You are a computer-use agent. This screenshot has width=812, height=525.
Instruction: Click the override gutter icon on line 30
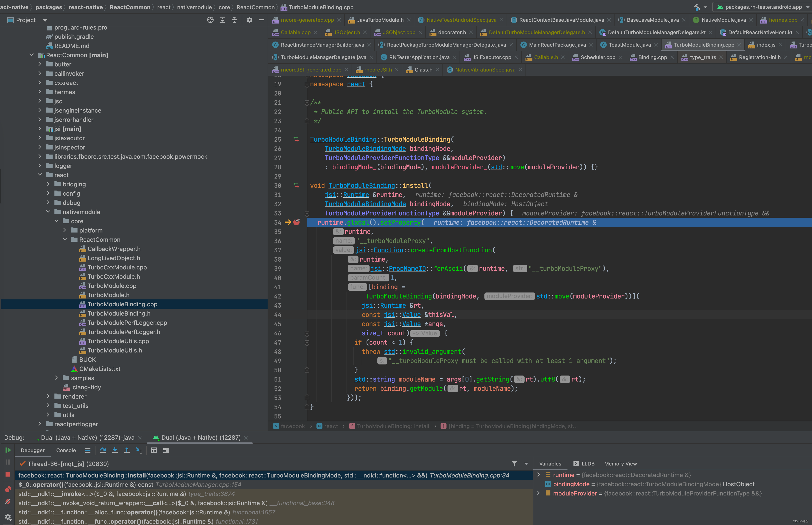[297, 185]
